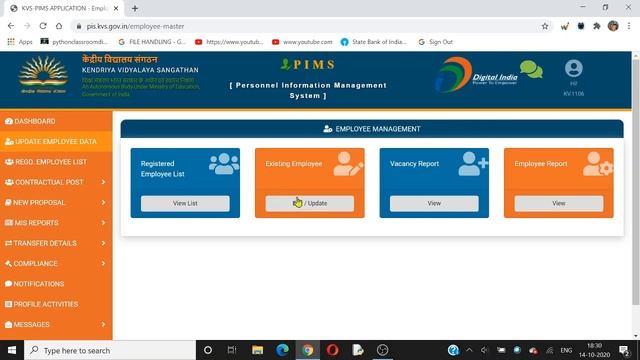The height and width of the screenshot is (360, 640).
Task: Expand the MIS Reports chevron
Action: click(x=103, y=223)
